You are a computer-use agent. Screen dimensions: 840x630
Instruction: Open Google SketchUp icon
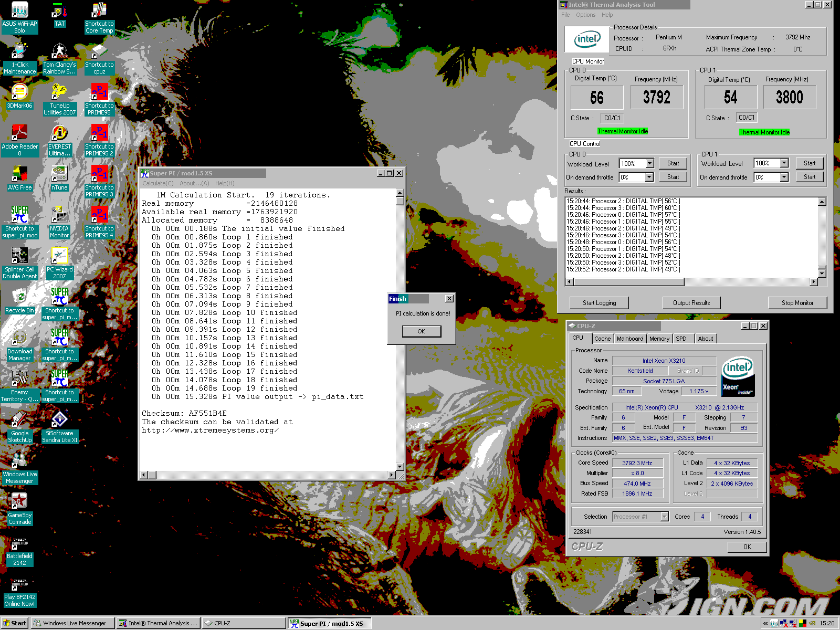19,427
